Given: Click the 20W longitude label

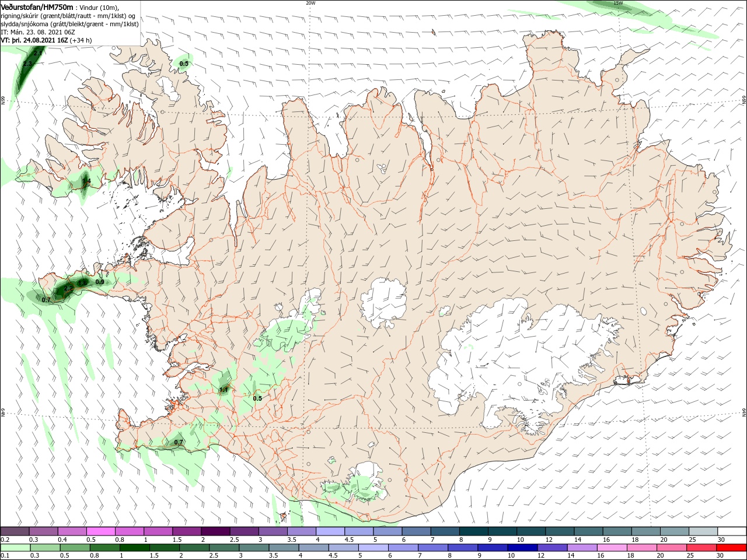Looking at the screenshot, I should click(x=310, y=3).
